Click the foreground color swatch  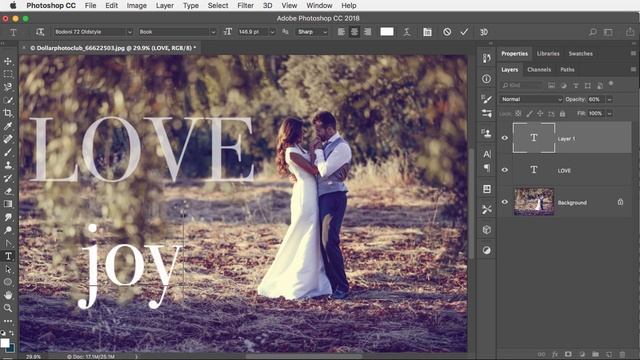[x=5, y=343]
